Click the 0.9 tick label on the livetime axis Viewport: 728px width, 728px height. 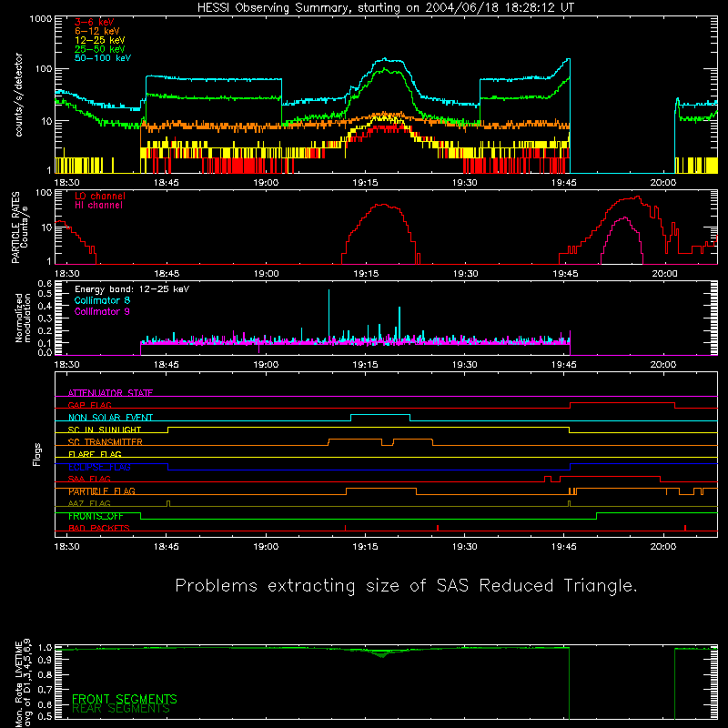(45, 661)
